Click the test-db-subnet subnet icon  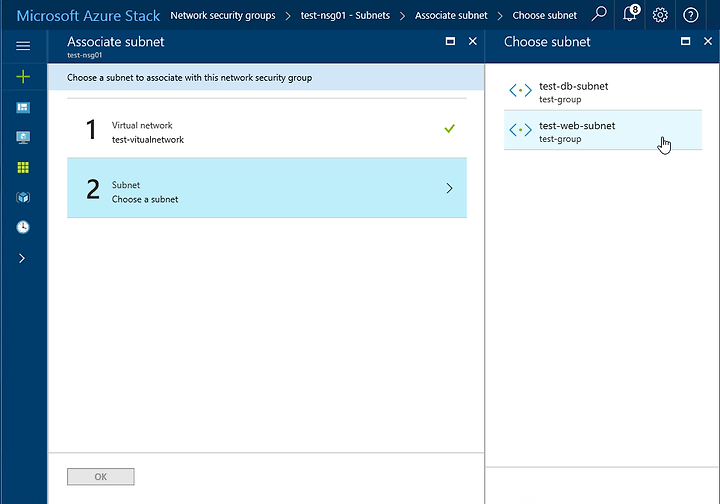(520, 91)
